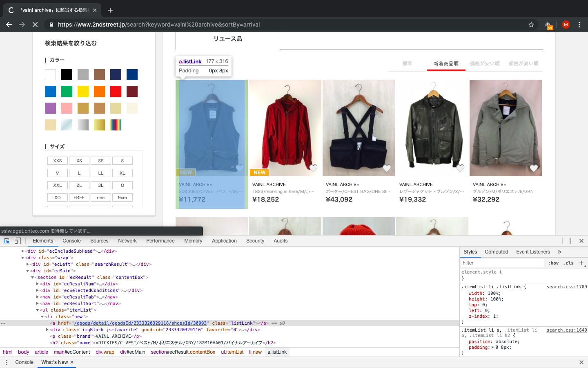The height and width of the screenshot is (368, 588).
Task: Click the Styles Filter input field
Action: coord(502,263)
